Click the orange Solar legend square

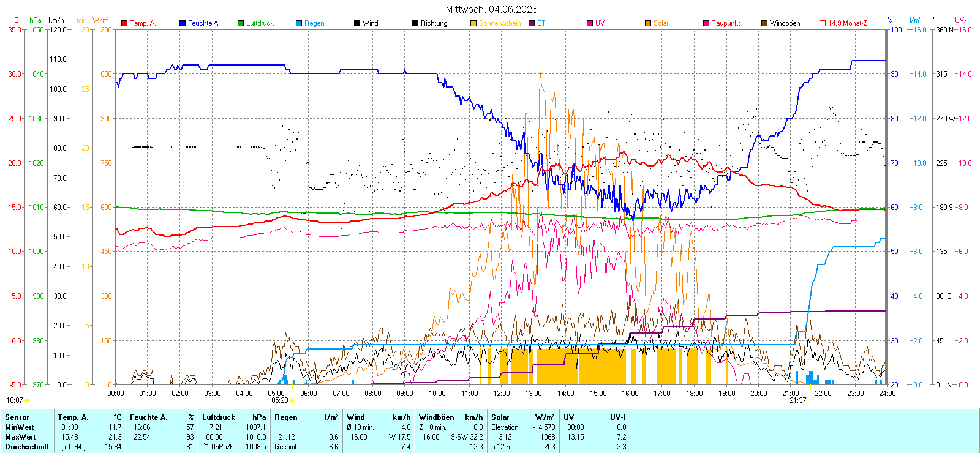tap(648, 23)
